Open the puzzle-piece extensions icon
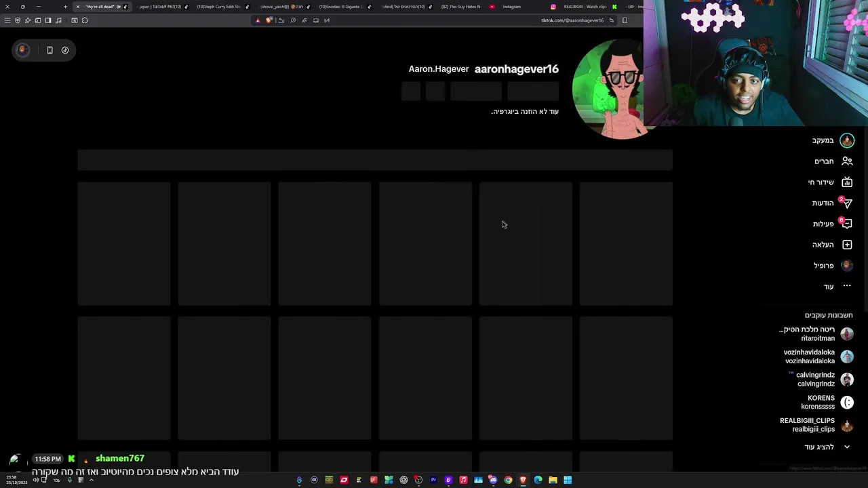 [85, 20]
